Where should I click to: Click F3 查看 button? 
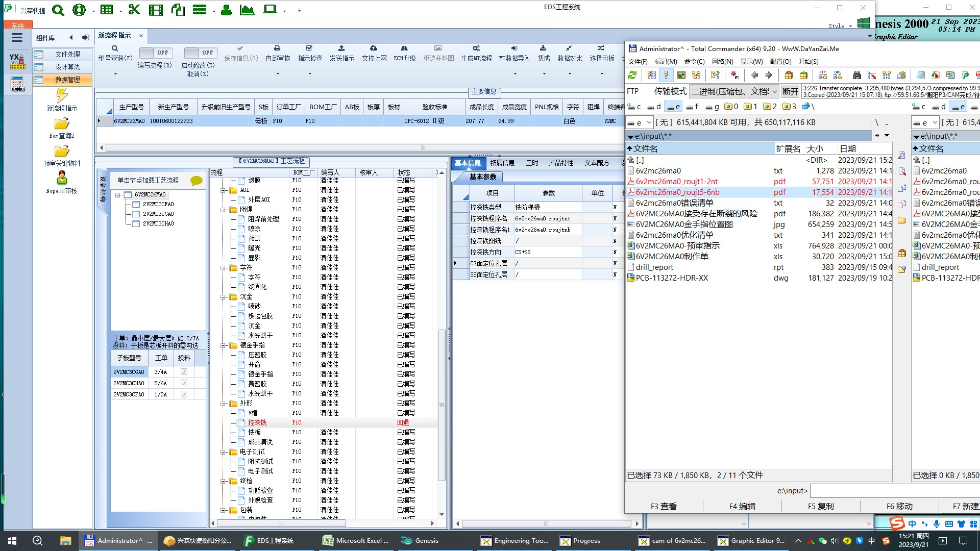point(664,506)
